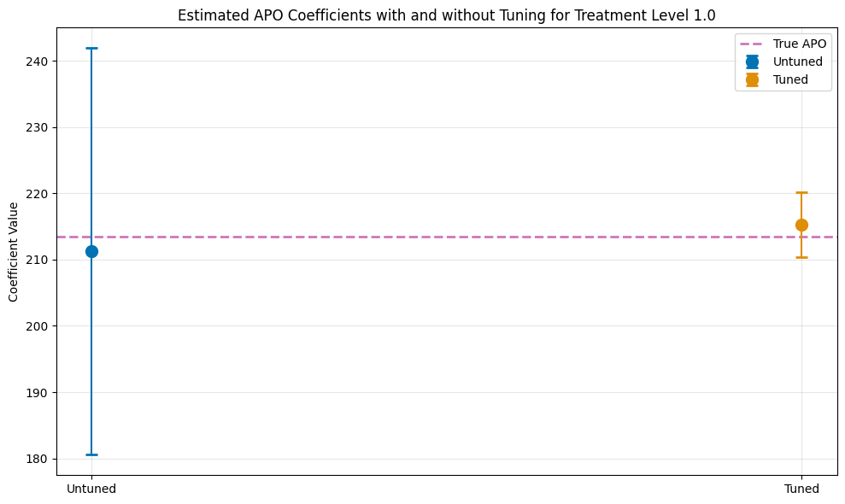The height and width of the screenshot is (504, 845).
Task: Click the 240 y-axis tick label
Action: point(47,62)
